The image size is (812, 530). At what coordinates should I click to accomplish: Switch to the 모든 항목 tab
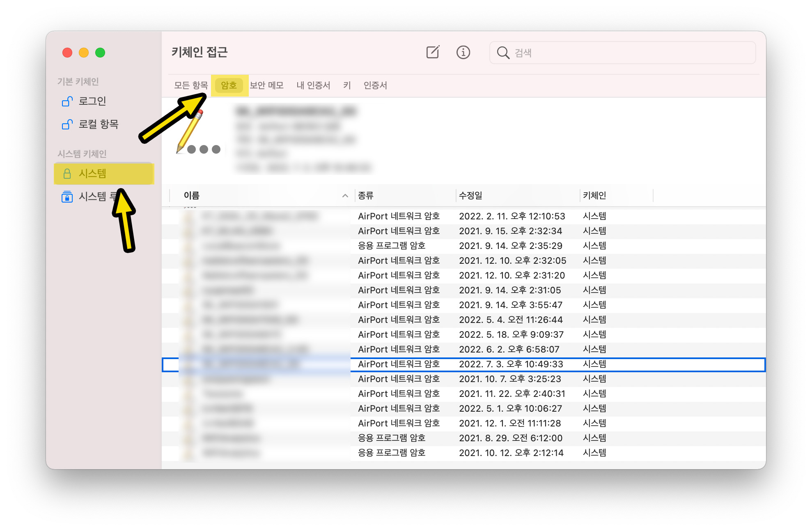(x=191, y=85)
